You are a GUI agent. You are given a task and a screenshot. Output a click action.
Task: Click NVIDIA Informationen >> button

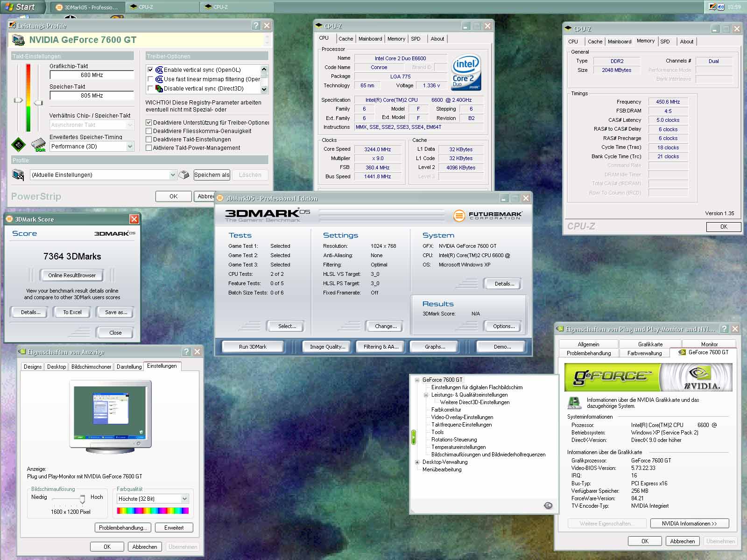pyautogui.click(x=689, y=524)
